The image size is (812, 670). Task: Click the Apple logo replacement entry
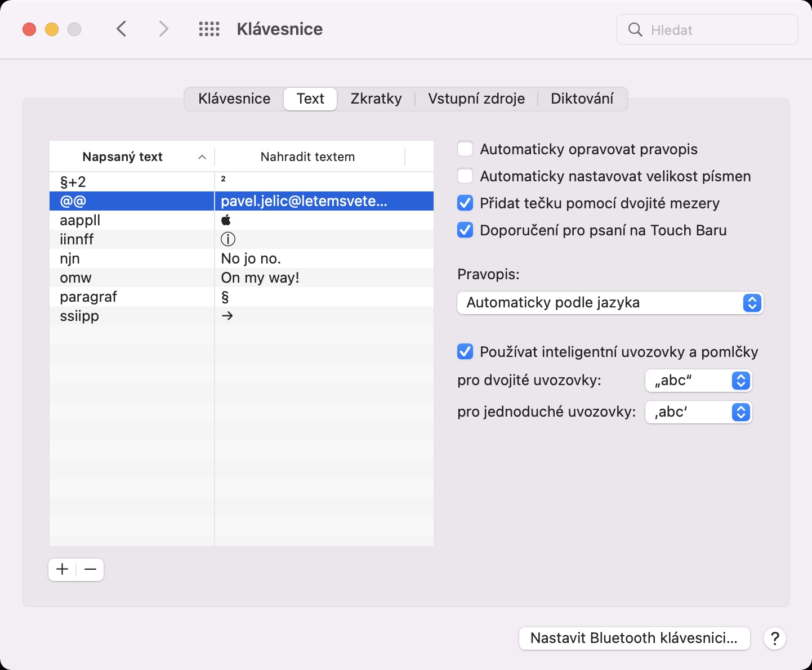pyautogui.click(x=226, y=220)
